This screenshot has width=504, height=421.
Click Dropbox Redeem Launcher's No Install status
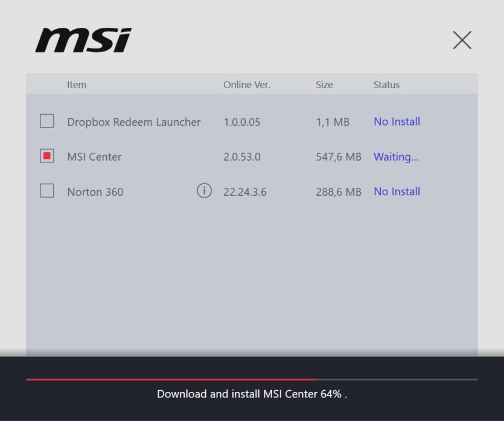(397, 121)
